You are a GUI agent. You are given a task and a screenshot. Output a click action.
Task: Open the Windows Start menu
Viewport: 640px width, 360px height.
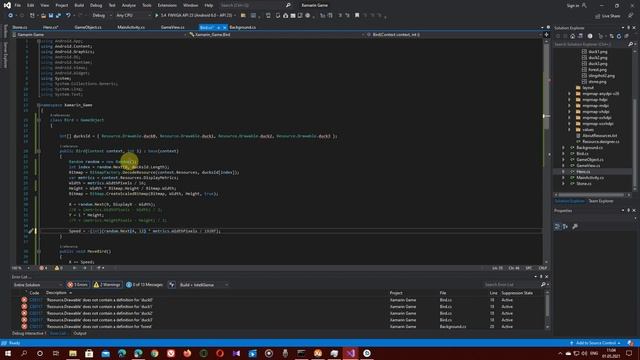point(7,353)
